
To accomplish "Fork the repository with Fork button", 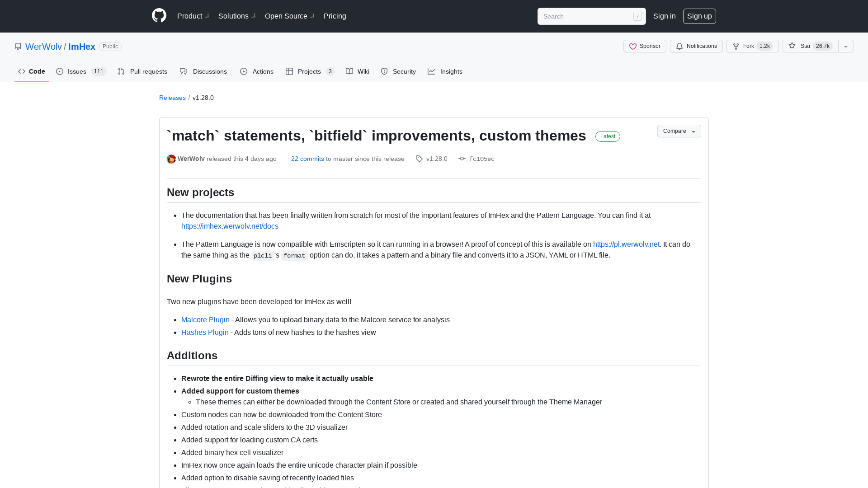I will tap(752, 46).
